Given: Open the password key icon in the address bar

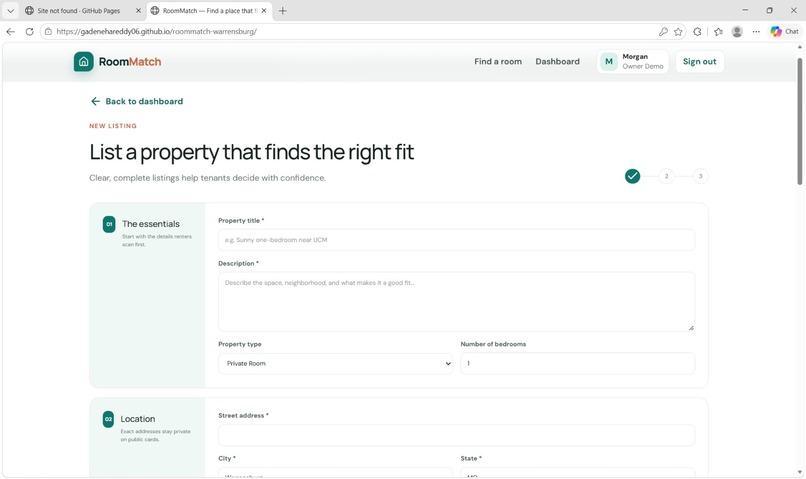Looking at the screenshot, I should coord(663,31).
